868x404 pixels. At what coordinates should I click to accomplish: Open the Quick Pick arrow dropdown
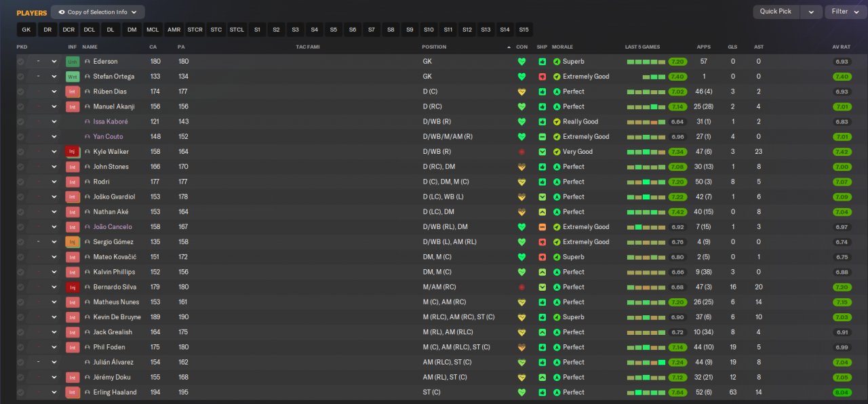tap(811, 12)
